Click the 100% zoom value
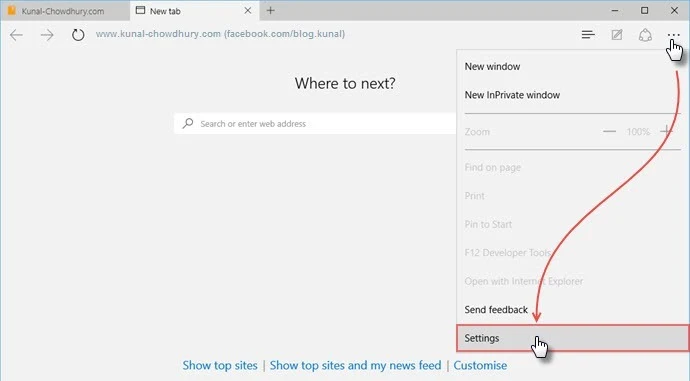Screen dimensions: 690x381 pyautogui.click(x=638, y=132)
